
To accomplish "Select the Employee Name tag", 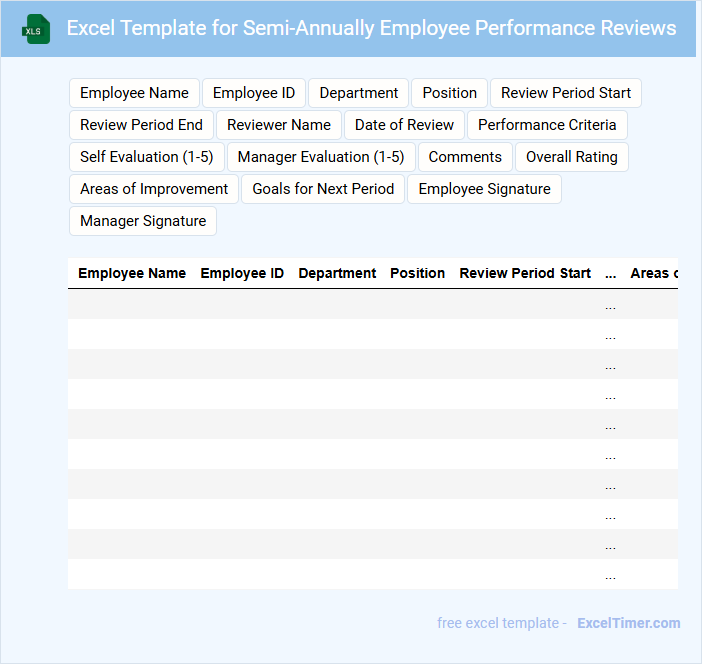I will pos(134,93).
